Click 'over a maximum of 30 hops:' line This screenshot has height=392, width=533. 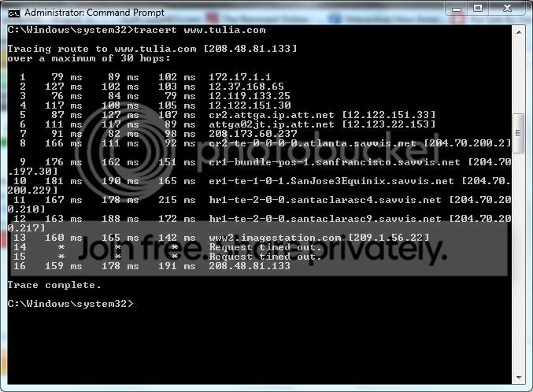pos(89,58)
